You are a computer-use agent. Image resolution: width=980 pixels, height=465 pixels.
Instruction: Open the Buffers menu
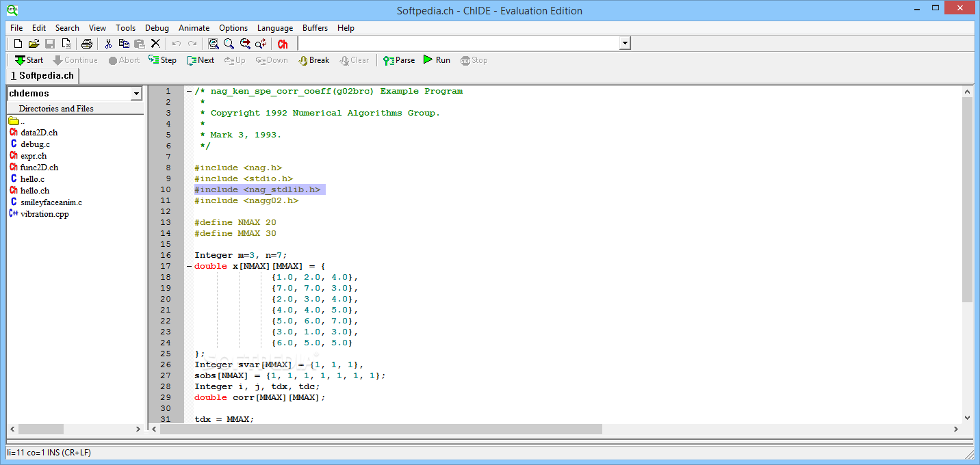point(315,28)
